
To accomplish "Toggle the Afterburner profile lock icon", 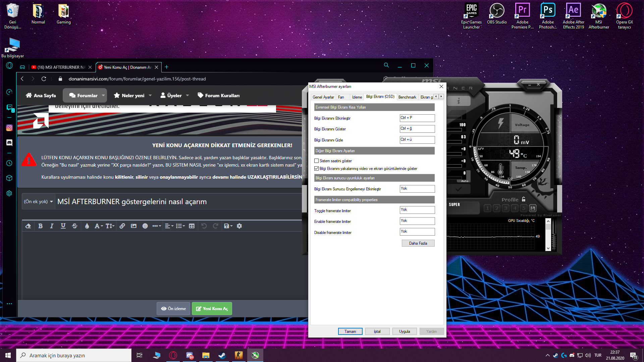I will [524, 199].
